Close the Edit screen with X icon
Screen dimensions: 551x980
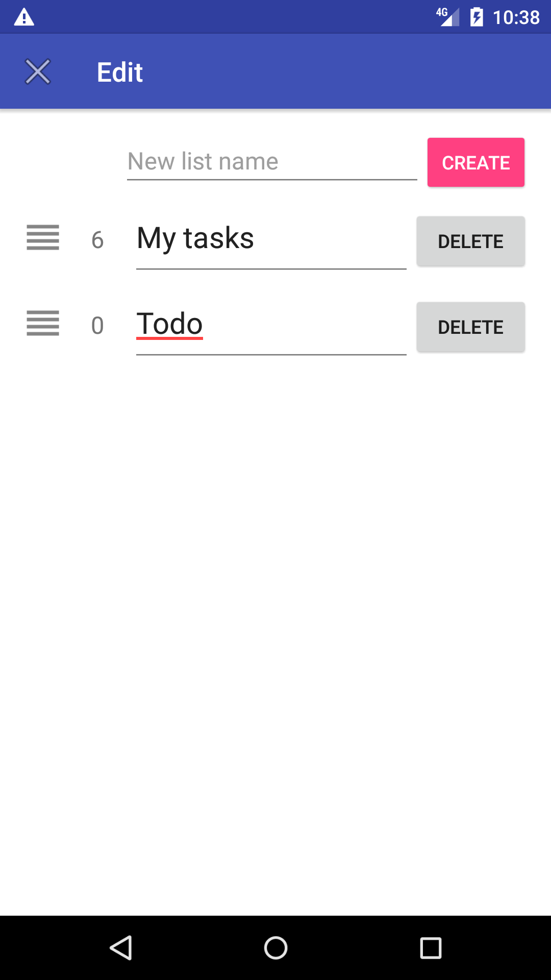[38, 71]
